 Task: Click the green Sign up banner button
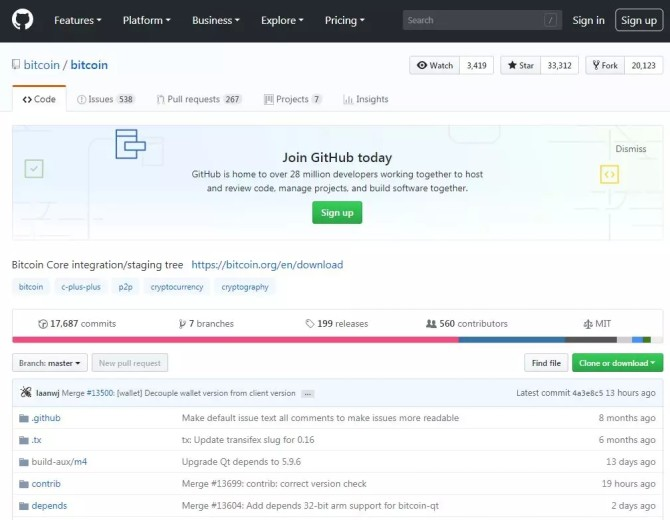coord(337,212)
